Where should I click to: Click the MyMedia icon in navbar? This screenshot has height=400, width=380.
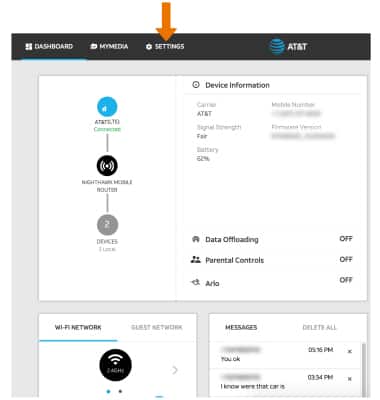click(94, 46)
